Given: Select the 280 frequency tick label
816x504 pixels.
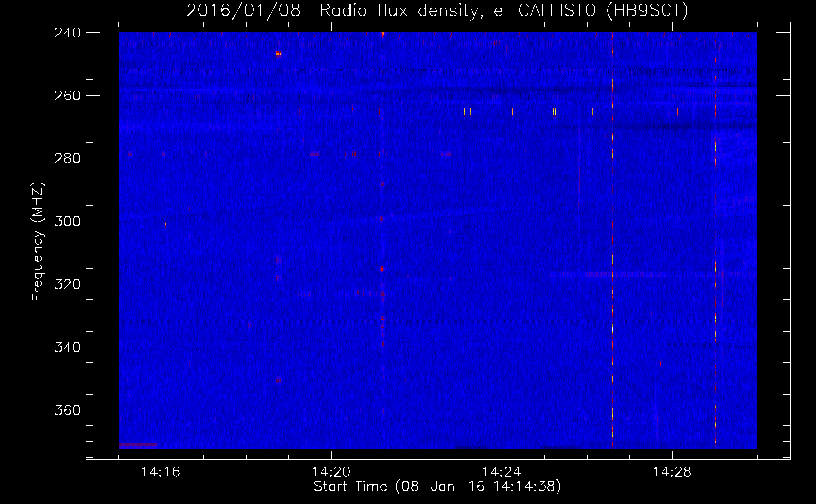Looking at the screenshot, I should (x=68, y=158).
